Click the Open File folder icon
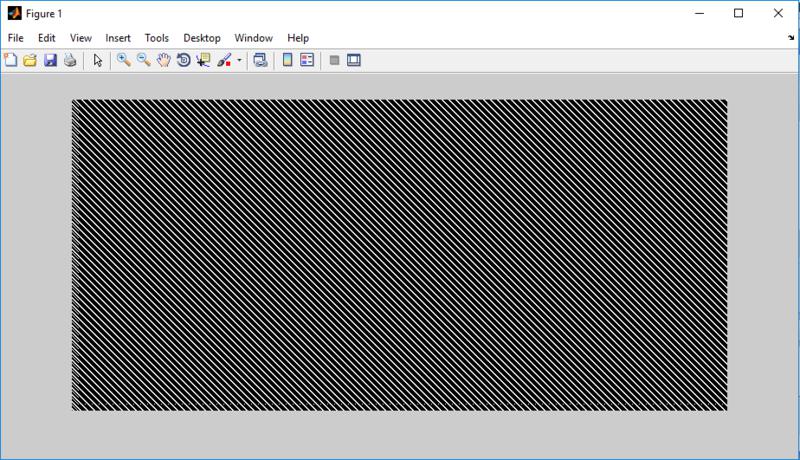Image resolution: width=800 pixels, height=460 pixels. coord(30,60)
